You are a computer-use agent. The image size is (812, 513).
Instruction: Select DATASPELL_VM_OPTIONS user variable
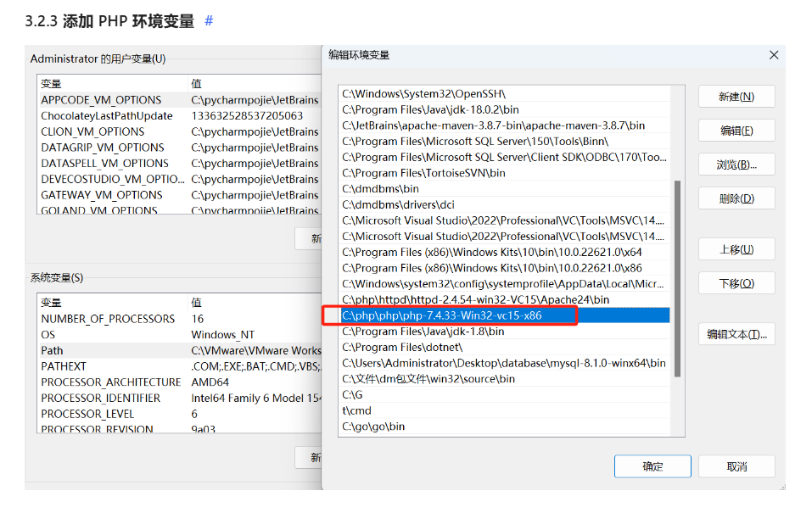point(179,163)
